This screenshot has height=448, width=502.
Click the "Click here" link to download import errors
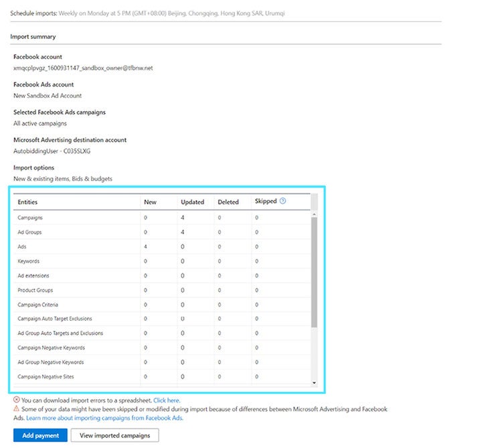167,400
